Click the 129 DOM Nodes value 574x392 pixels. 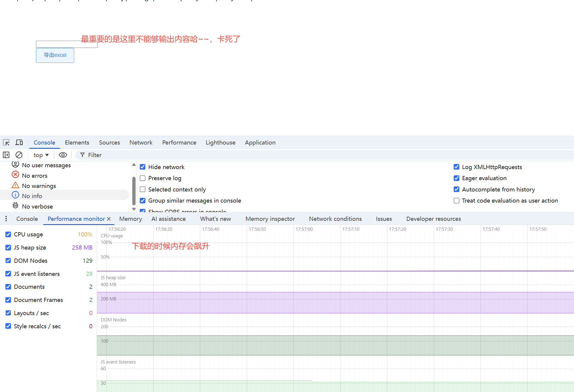pyautogui.click(x=87, y=261)
